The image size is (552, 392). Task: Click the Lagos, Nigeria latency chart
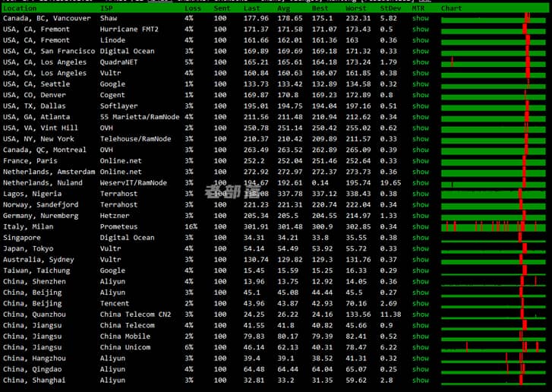coord(494,194)
